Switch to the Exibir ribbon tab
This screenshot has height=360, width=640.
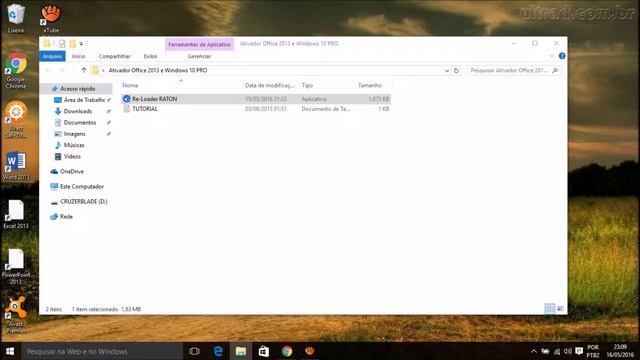[x=150, y=56]
